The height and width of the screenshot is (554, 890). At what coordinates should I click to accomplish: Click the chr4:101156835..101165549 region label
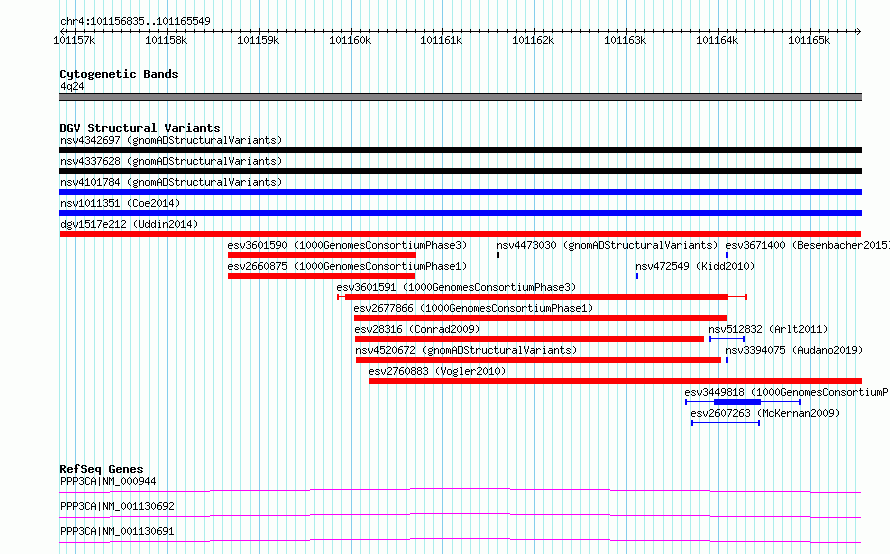click(x=135, y=21)
